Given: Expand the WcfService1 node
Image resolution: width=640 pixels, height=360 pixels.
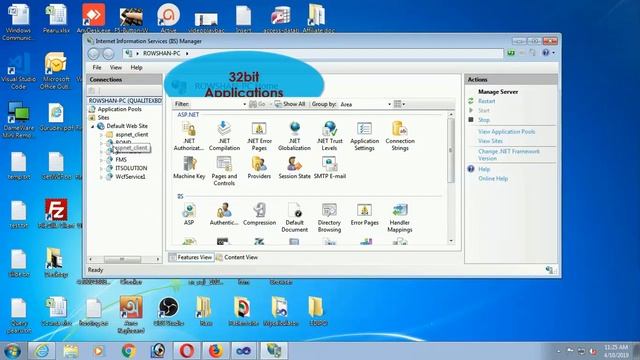Looking at the screenshot, I should pyautogui.click(x=102, y=177).
